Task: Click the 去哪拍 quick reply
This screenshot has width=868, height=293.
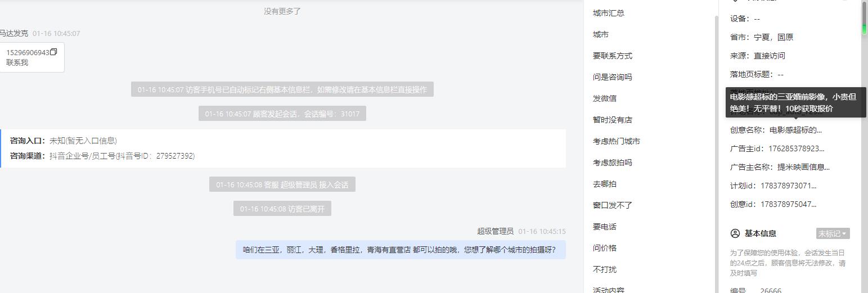Action: (x=604, y=184)
